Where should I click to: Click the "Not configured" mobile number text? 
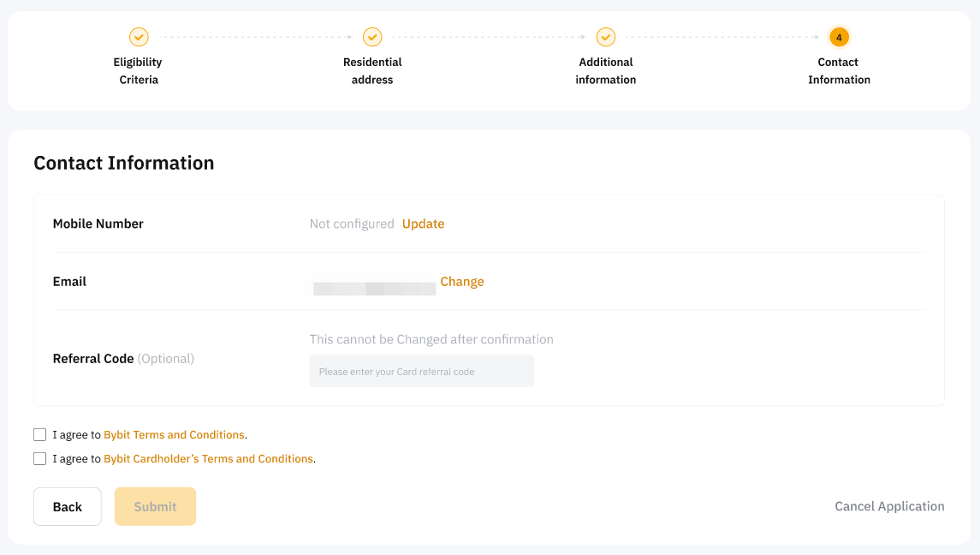[352, 224]
